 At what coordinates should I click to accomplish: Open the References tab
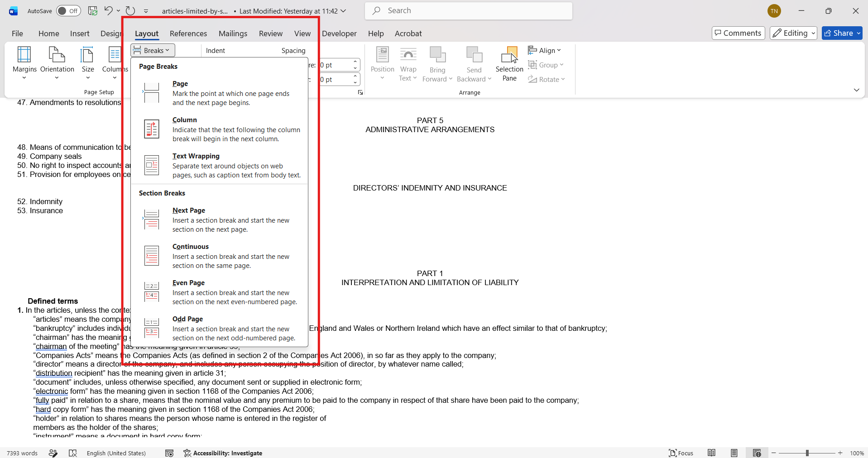click(188, 33)
